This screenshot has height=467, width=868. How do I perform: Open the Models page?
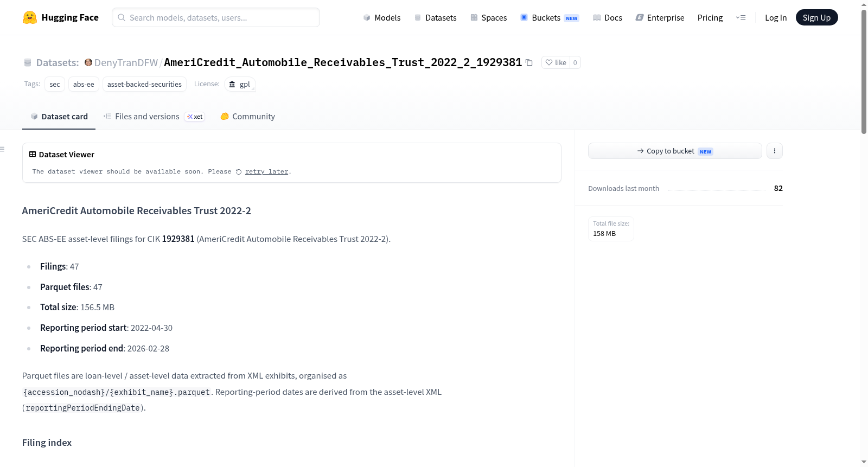382,17
